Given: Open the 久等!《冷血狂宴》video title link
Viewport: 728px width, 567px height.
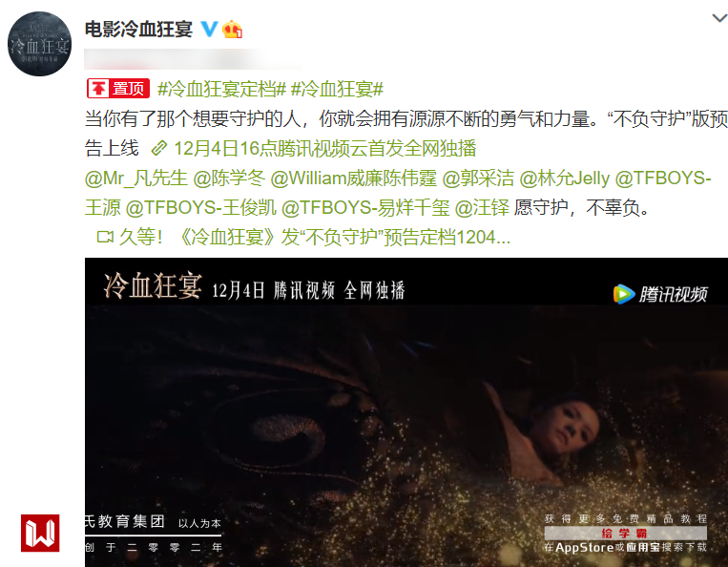Looking at the screenshot, I should click(314, 237).
